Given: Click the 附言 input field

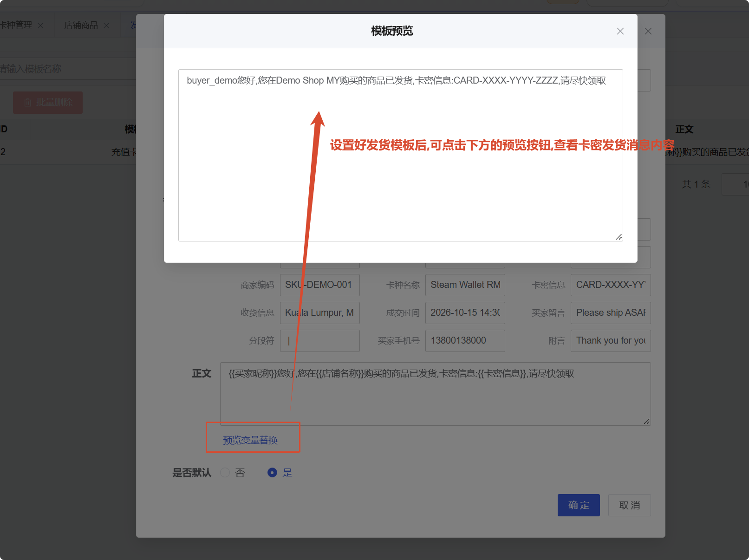Looking at the screenshot, I should pyautogui.click(x=611, y=341).
